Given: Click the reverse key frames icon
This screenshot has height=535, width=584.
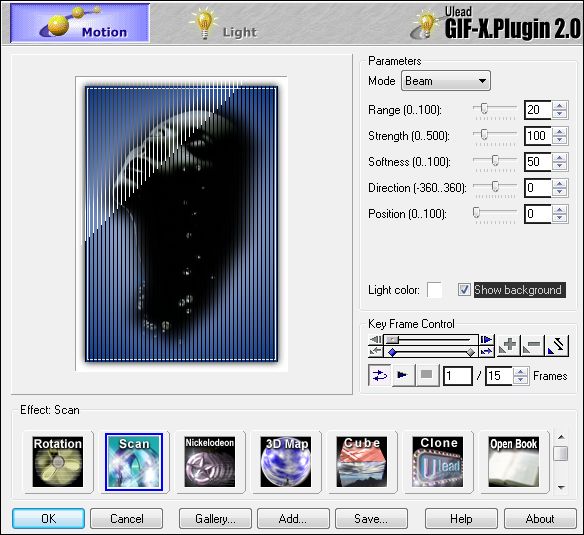Looking at the screenshot, I should click(557, 345).
